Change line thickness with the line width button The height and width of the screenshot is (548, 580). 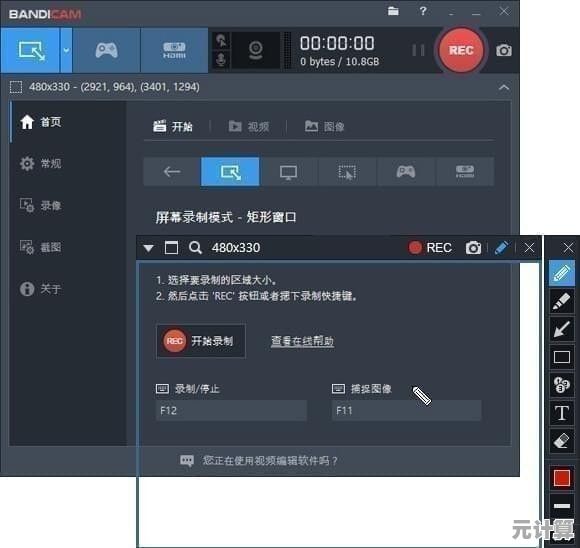562,506
